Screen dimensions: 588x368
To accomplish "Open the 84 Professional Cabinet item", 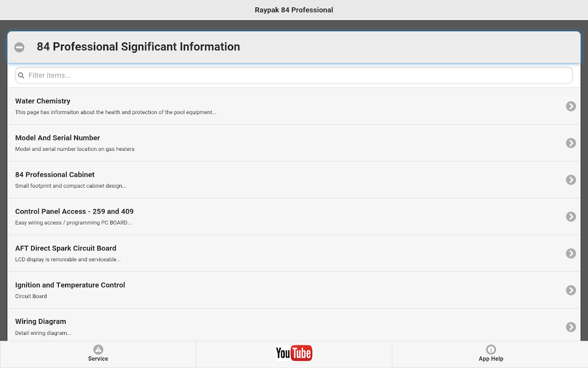I will point(294,180).
